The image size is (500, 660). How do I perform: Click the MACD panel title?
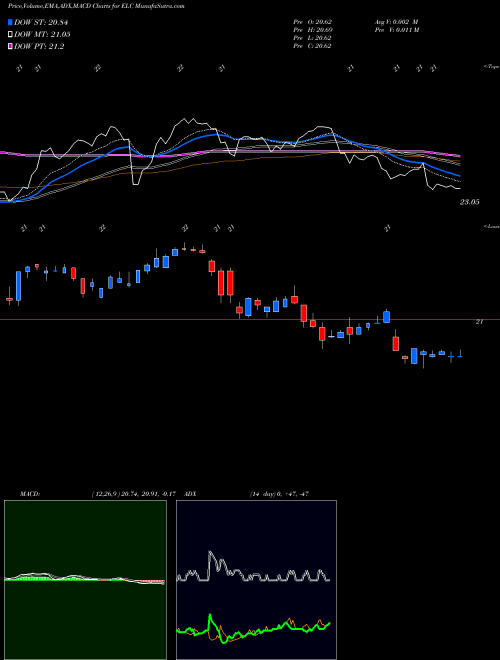30,494
